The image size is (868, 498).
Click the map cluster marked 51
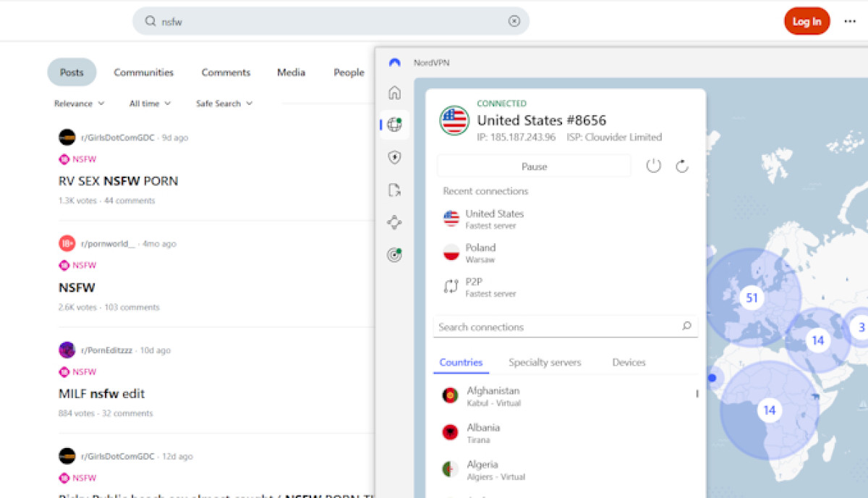(752, 297)
